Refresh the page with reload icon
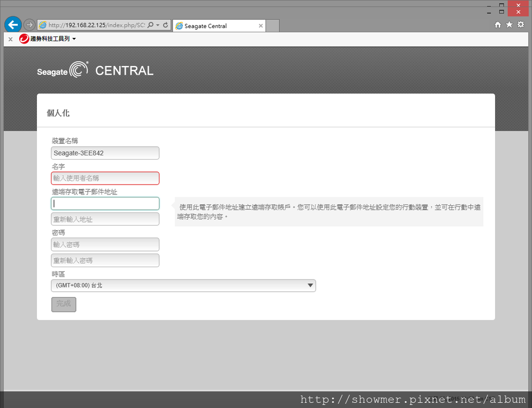This screenshot has width=532, height=408. (x=166, y=25)
